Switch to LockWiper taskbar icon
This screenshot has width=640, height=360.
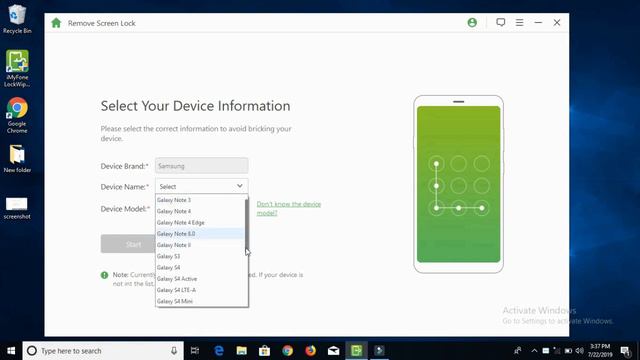[356, 351]
